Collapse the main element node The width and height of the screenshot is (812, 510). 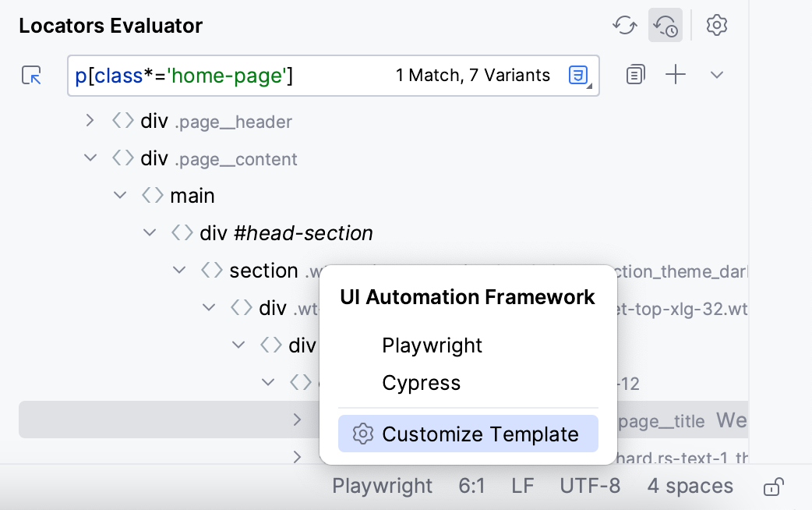tap(120, 196)
